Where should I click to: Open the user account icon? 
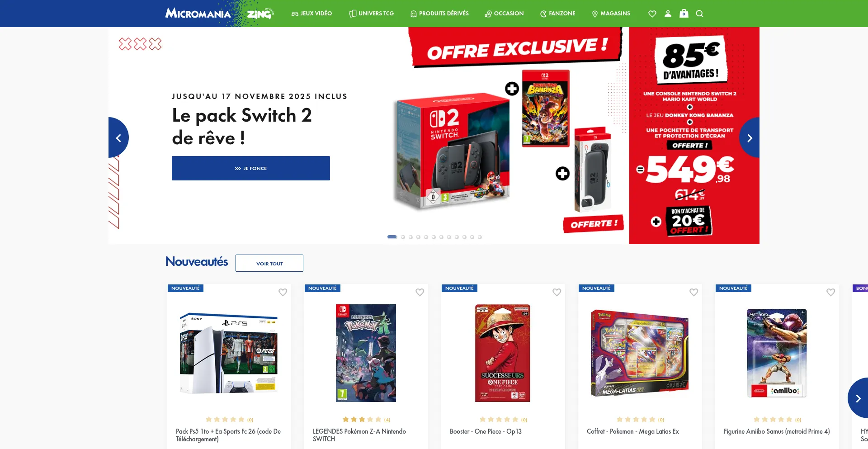point(668,14)
